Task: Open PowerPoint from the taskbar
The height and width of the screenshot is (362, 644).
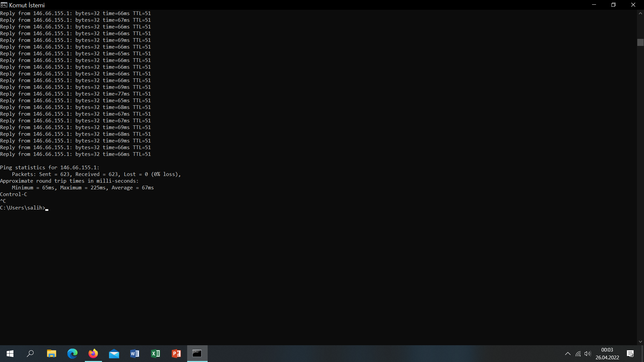Action: 176,354
